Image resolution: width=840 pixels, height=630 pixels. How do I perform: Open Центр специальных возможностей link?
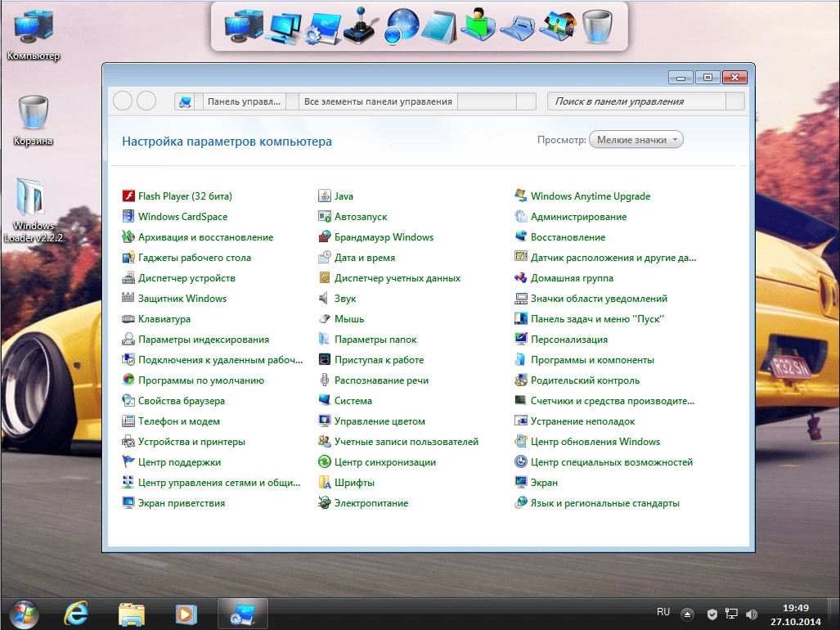611,461
